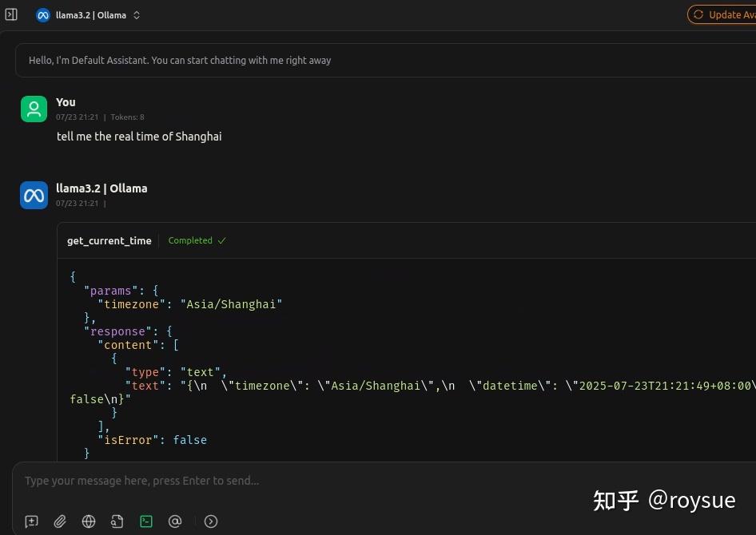
Task: Click the llama3.2 assistant avatar icon
Action: pos(34,195)
